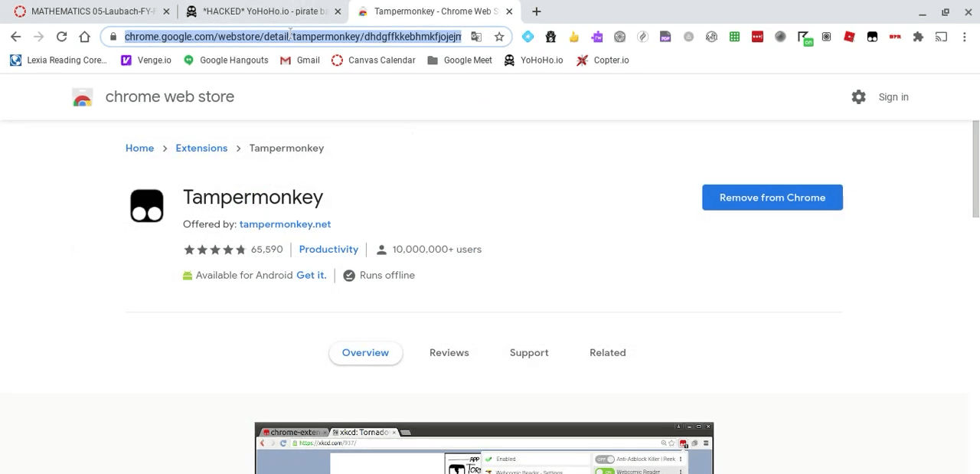
Task: Click the star rating display
Action: tap(214, 250)
